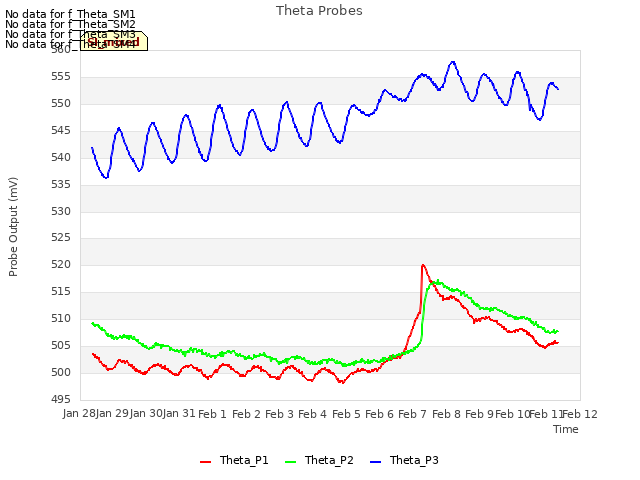Click the red Theta_P1 peak near 520
The height and width of the screenshot is (480, 640).
[x=423, y=265]
